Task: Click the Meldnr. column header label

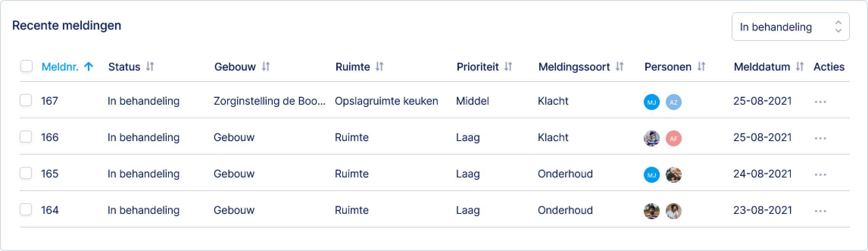Action: tap(60, 67)
